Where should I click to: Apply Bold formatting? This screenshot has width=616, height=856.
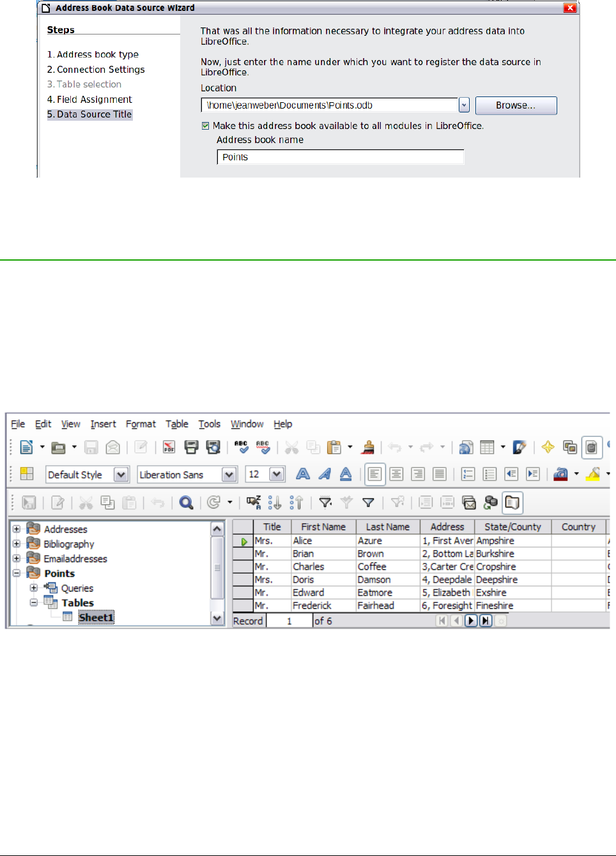[x=303, y=474]
